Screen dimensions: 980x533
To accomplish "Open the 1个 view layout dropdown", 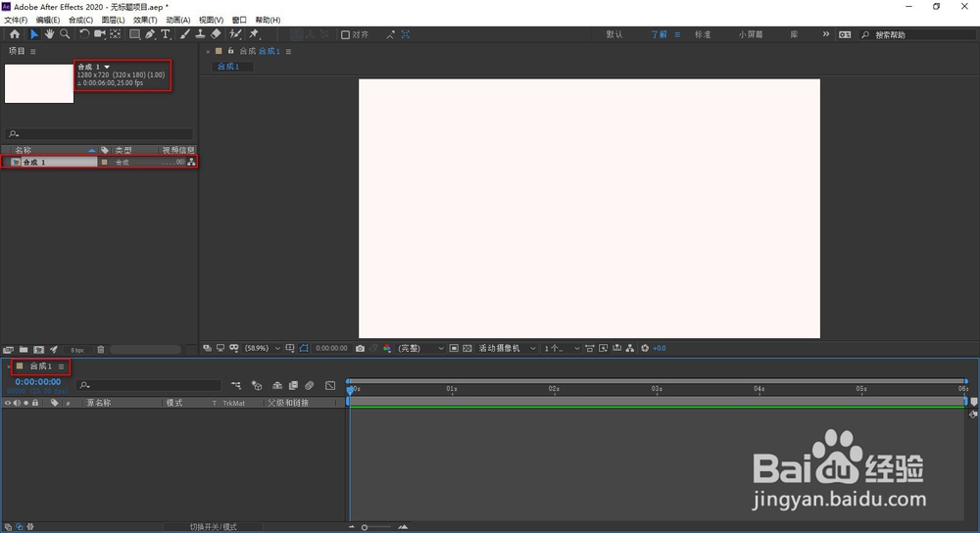I will tap(562, 348).
